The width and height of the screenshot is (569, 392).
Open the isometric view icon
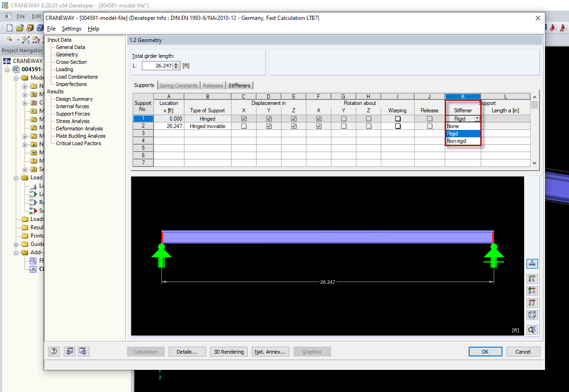point(532,315)
